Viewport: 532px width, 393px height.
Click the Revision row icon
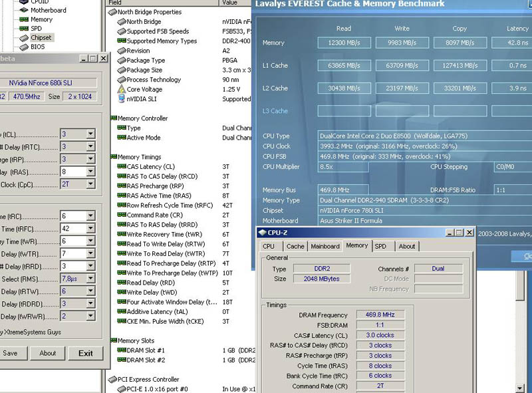(122, 51)
